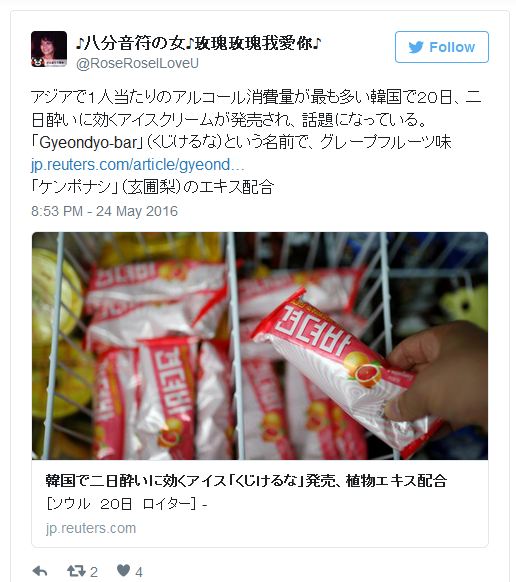
Task: Click the retweet icon
Action: click(76, 571)
